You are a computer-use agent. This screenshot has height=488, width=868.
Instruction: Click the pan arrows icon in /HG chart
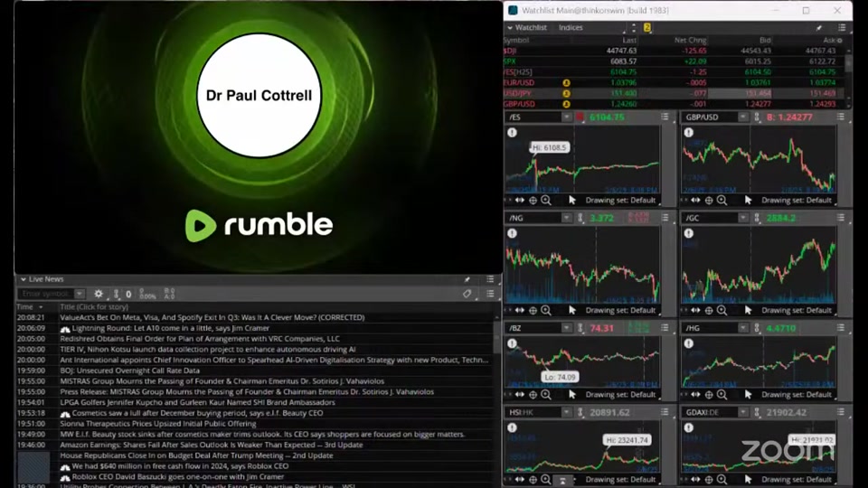[695, 394]
